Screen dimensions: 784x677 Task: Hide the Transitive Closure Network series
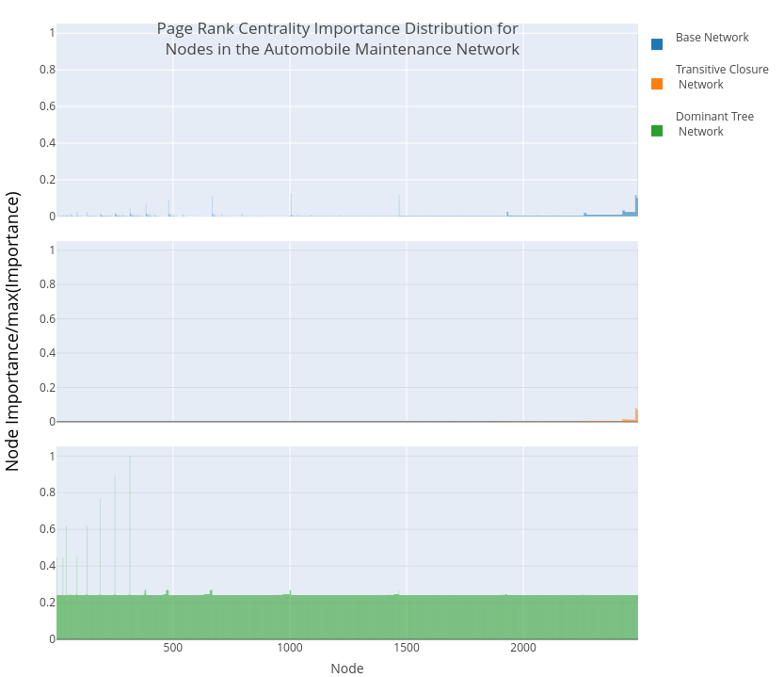721,77
